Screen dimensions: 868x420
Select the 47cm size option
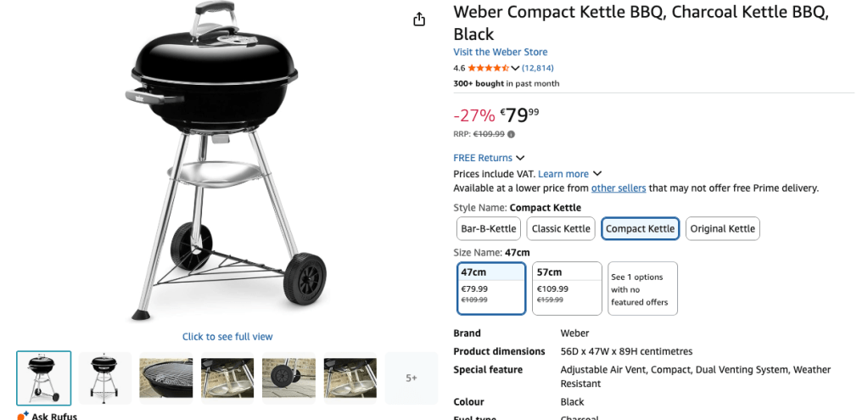click(491, 288)
